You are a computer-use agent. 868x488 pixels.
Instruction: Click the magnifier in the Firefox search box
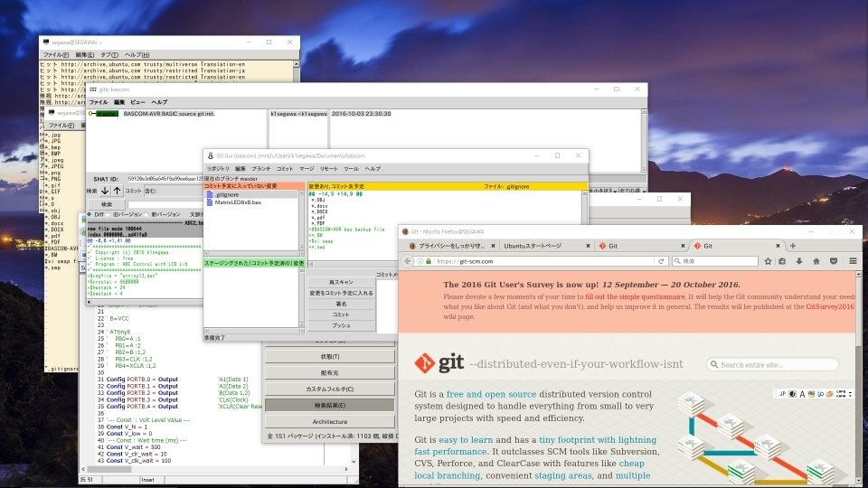[677, 261]
